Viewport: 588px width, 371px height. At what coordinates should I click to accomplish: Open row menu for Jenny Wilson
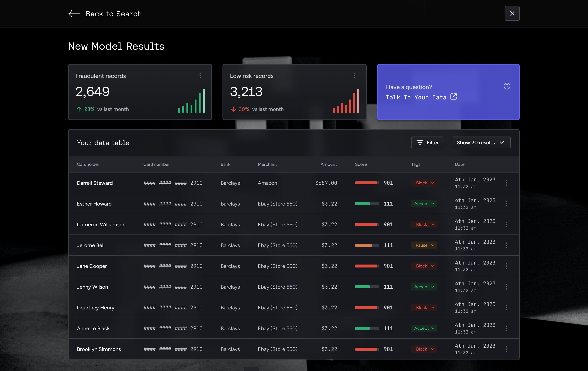pyautogui.click(x=506, y=287)
